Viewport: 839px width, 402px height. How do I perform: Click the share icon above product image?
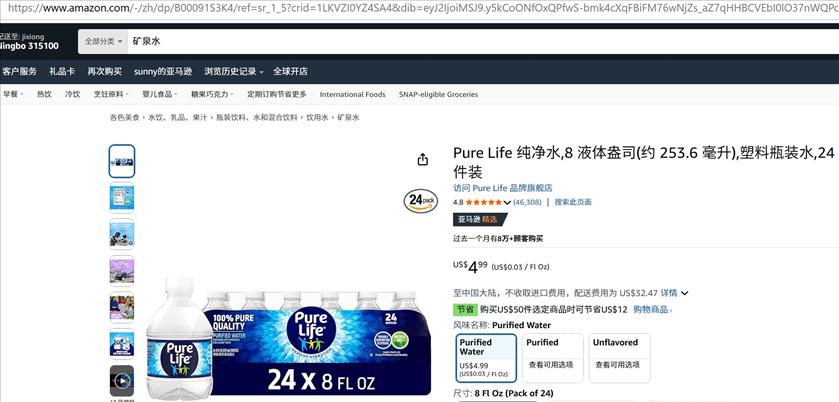click(x=423, y=160)
